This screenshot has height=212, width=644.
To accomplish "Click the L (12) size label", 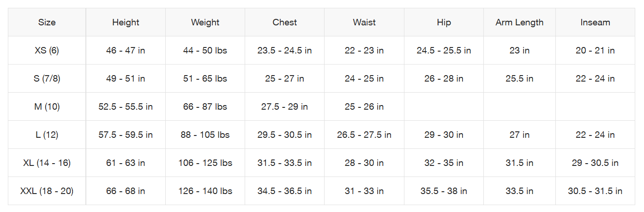I will tap(47, 135).
